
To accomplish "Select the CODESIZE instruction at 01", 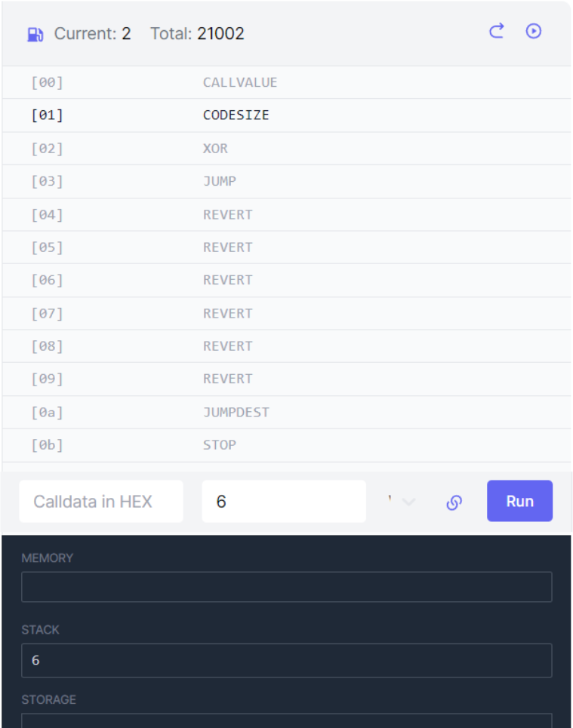I will click(286, 115).
